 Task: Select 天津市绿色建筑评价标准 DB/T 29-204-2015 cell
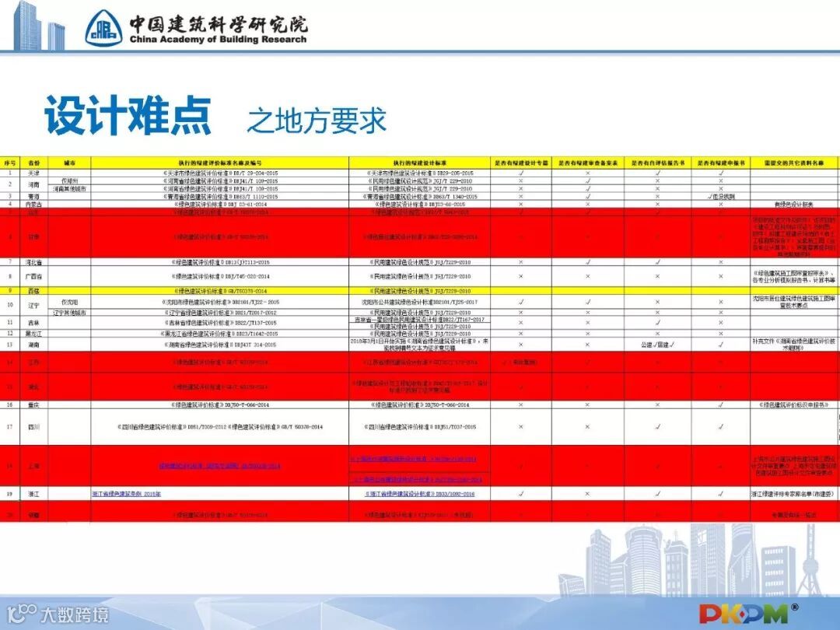[x=219, y=173]
